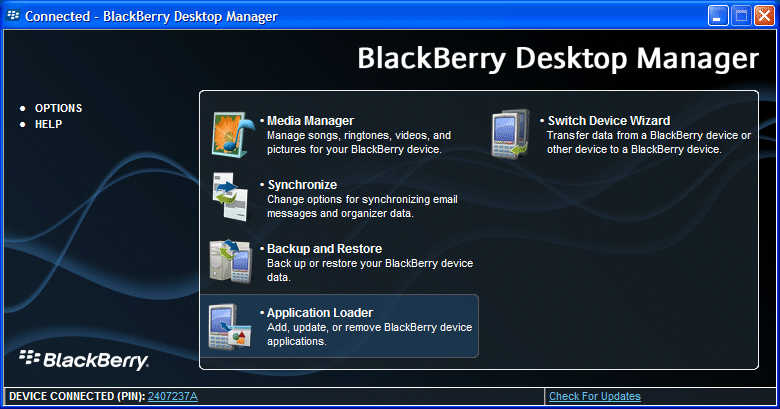Click the Check For Updates link
Image resolution: width=780 pixels, height=409 pixels.
pos(594,397)
